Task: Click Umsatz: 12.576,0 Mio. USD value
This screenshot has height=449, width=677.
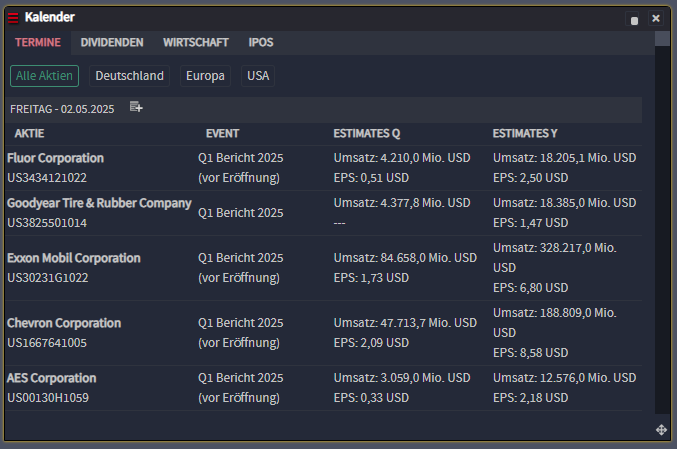Action: (x=565, y=378)
